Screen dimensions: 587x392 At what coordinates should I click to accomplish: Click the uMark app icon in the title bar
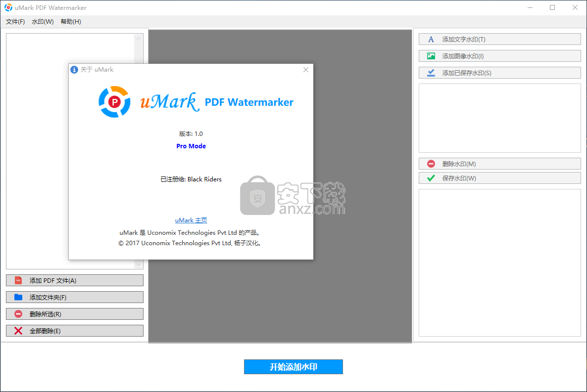[x=8, y=7]
